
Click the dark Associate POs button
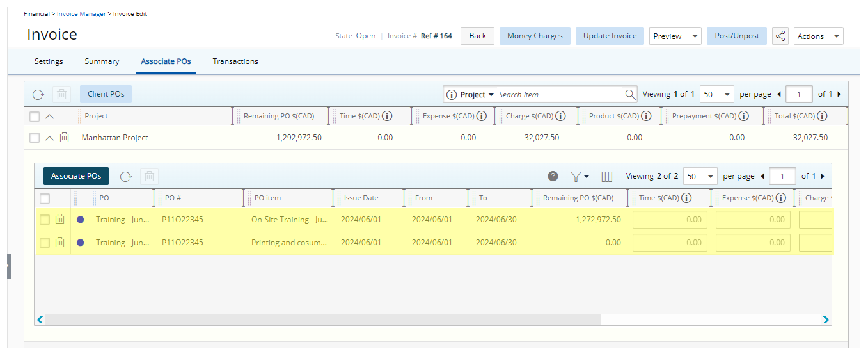(x=76, y=176)
